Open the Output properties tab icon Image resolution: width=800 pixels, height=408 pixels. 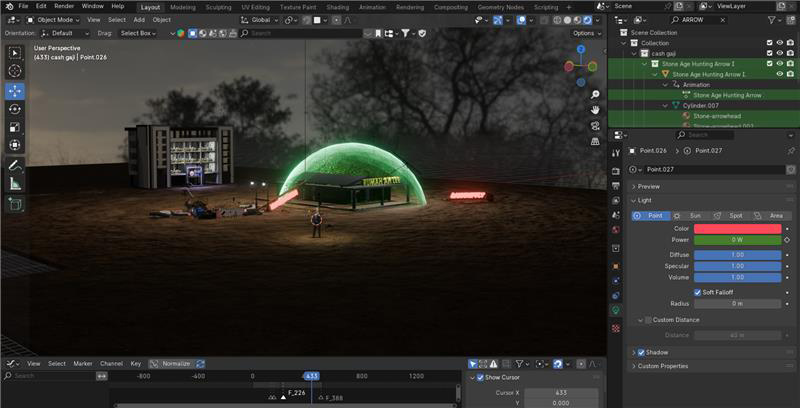pyautogui.click(x=616, y=186)
